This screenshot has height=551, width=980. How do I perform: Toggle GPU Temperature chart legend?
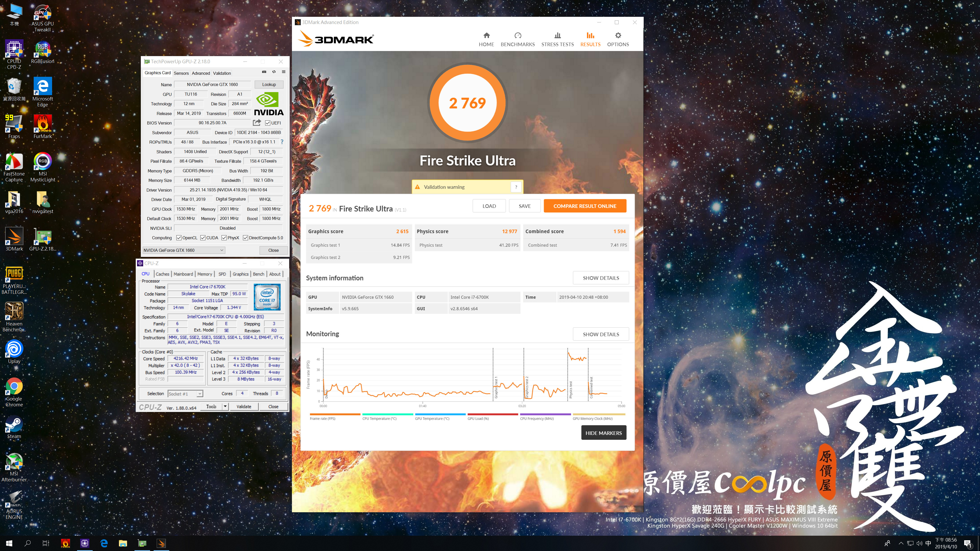pos(440,417)
